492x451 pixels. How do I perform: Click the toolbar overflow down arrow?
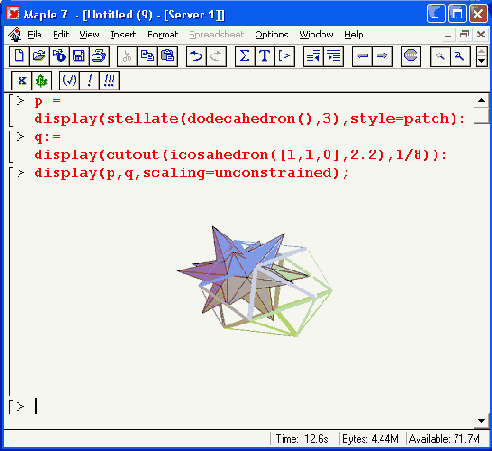[482, 61]
